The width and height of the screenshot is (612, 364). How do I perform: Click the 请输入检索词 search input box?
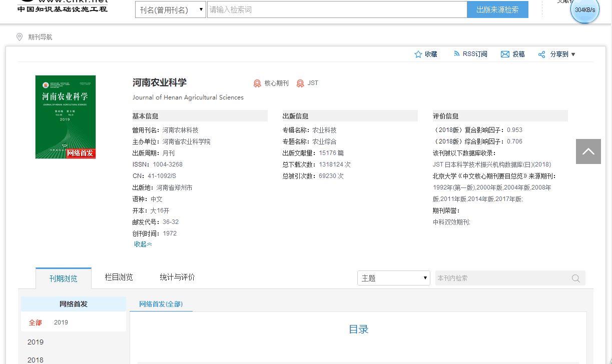click(337, 9)
